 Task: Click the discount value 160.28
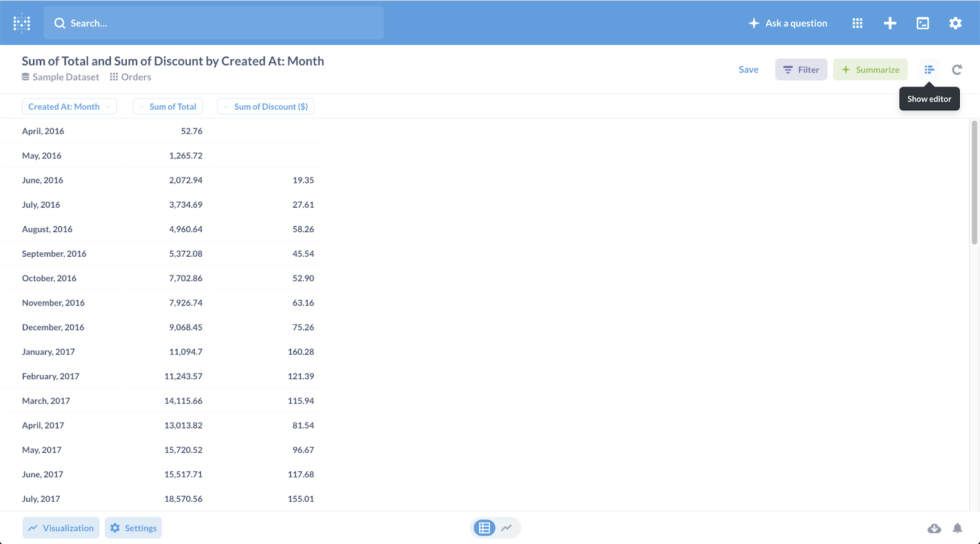pyautogui.click(x=301, y=352)
